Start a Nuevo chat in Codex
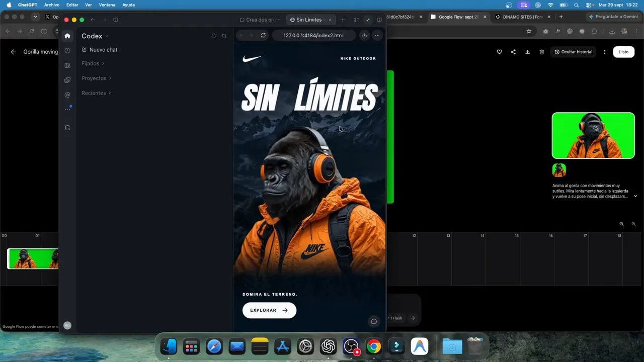Image resolution: width=644 pixels, height=362 pixels. 100,50
